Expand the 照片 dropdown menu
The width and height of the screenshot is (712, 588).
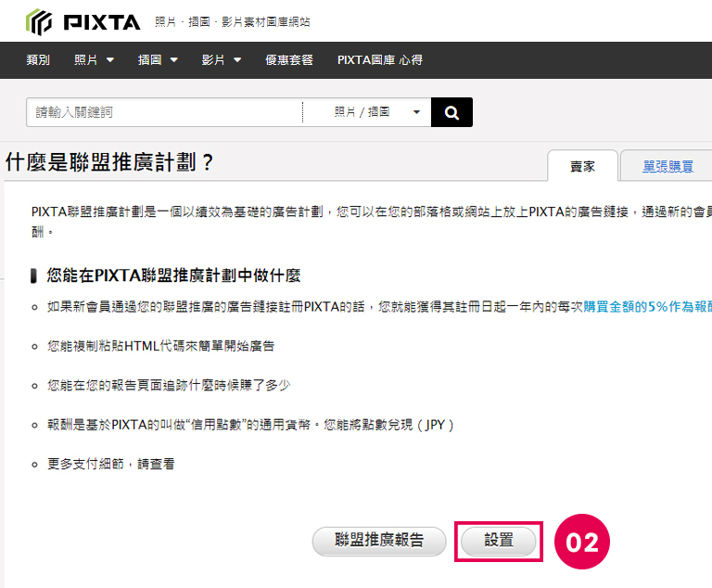click(94, 60)
